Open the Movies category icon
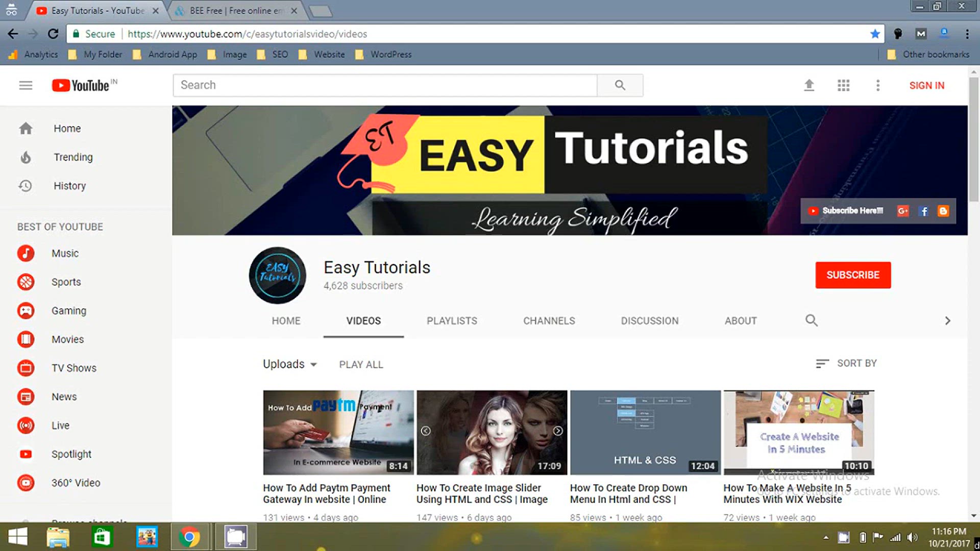The height and width of the screenshot is (551, 980). tap(26, 339)
